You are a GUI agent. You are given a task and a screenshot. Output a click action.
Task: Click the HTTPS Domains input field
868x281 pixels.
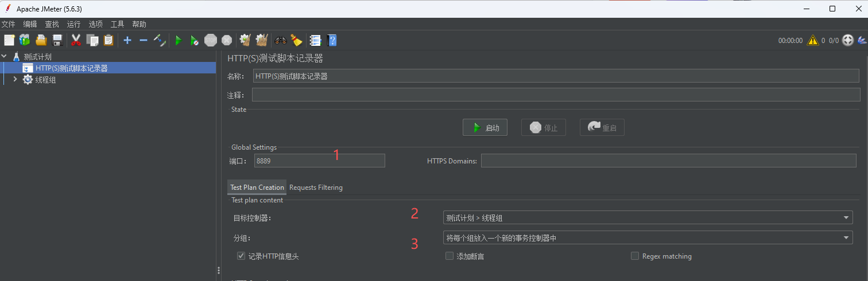[670, 161]
